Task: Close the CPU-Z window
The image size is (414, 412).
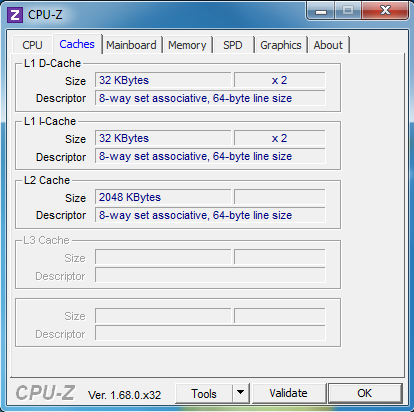Action: 385,11
